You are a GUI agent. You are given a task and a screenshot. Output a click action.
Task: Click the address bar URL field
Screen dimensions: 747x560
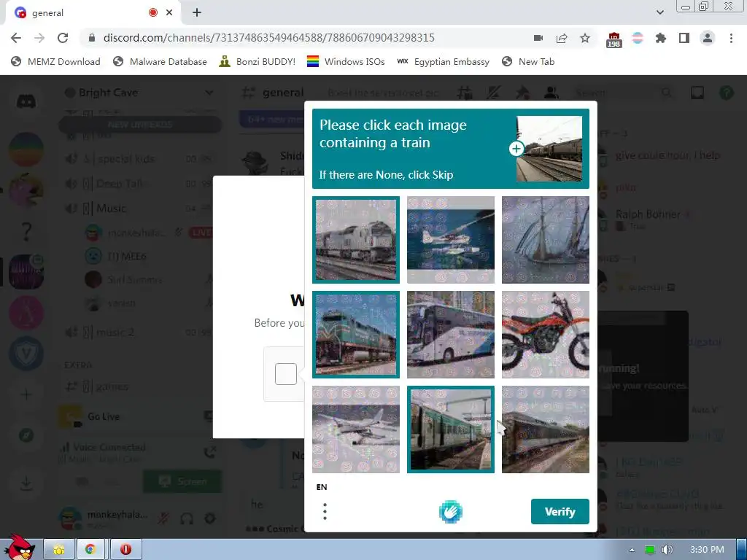[x=268, y=38]
